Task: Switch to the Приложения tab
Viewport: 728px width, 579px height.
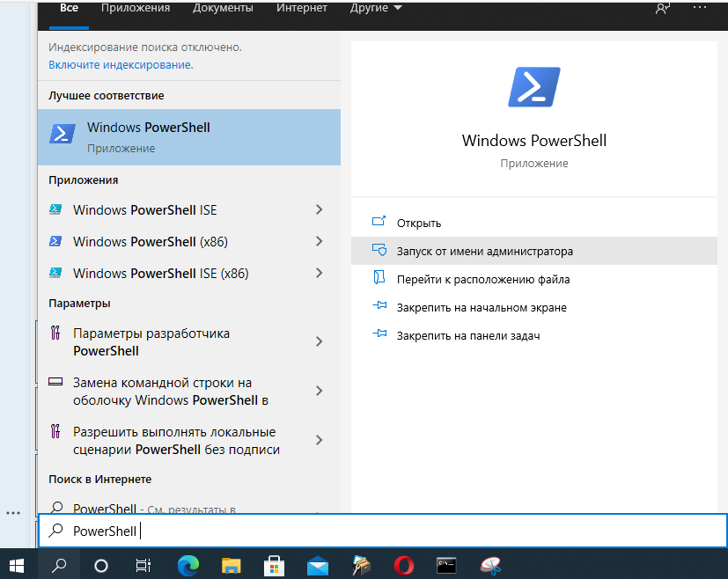Action: pyautogui.click(x=136, y=8)
